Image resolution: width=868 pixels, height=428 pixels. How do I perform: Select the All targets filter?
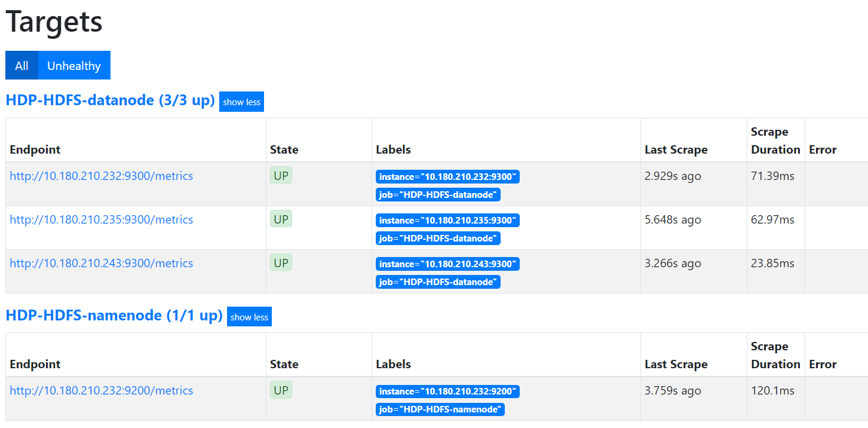click(x=21, y=65)
